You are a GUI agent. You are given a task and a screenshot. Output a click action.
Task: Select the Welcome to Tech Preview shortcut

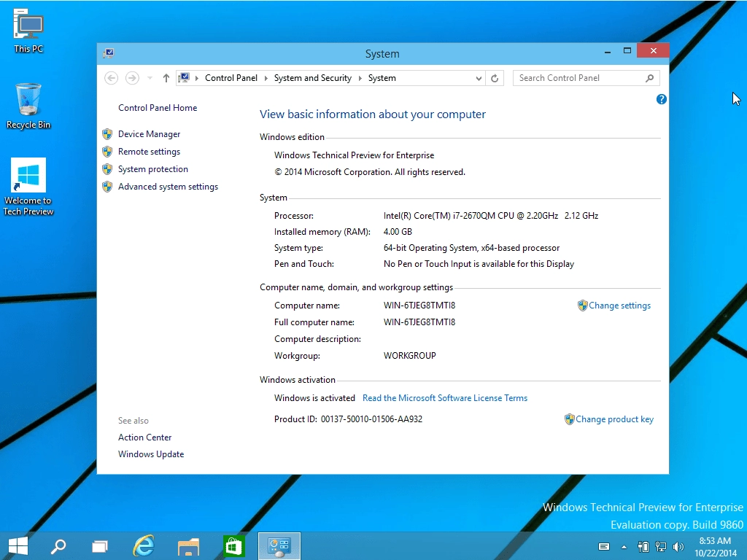click(28, 187)
